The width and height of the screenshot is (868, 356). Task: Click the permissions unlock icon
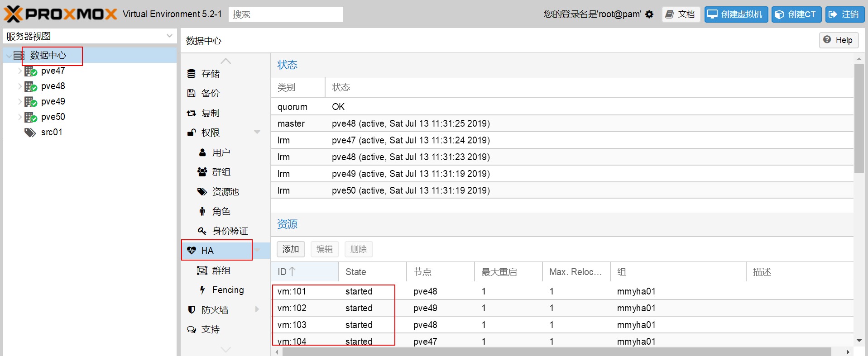point(192,133)
